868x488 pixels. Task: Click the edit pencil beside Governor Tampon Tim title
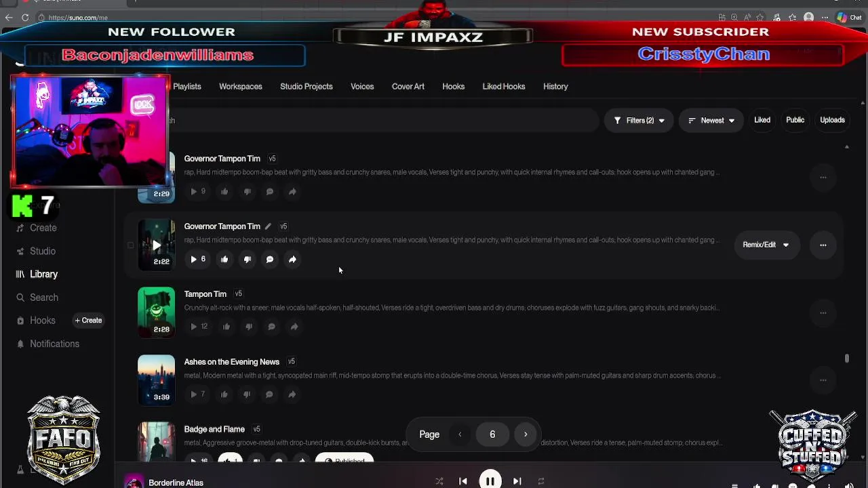(x=268, y=226)
